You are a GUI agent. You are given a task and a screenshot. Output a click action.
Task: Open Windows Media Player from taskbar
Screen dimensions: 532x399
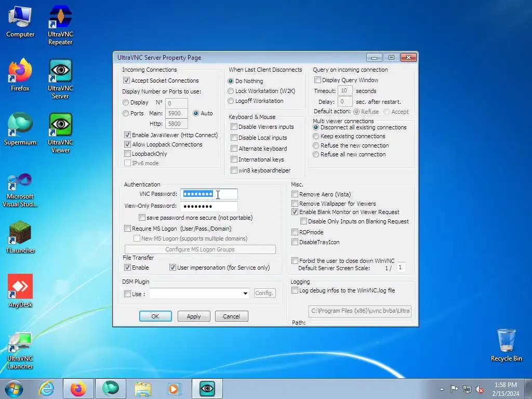coord(175,389)
